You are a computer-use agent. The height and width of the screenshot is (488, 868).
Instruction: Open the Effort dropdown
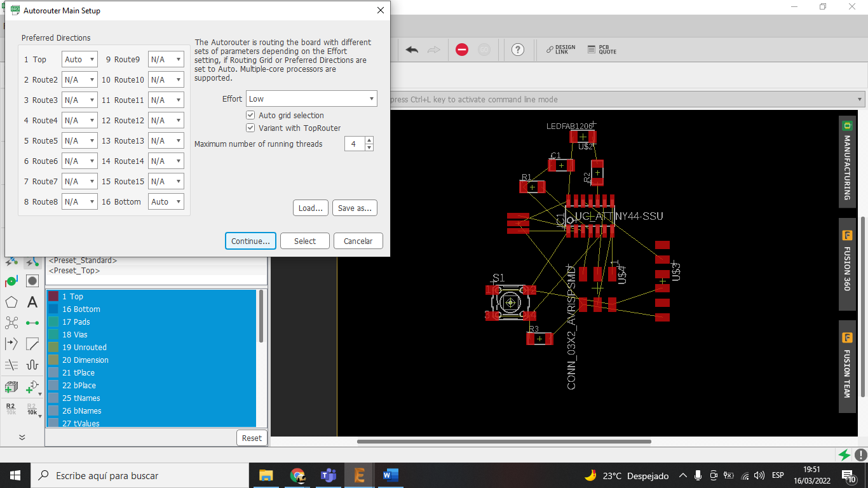click(x=311, y=98)
